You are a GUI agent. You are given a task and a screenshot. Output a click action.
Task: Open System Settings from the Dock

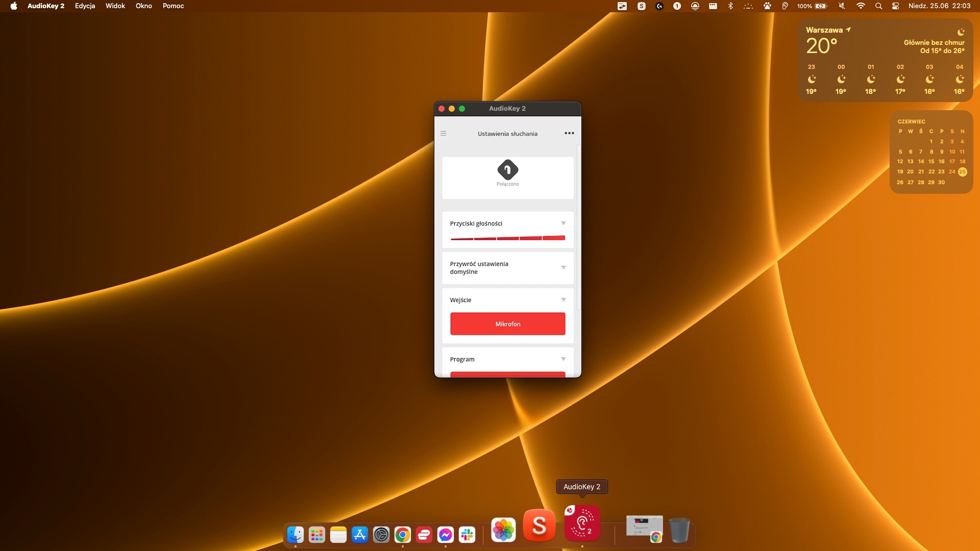tap(381, 534)
